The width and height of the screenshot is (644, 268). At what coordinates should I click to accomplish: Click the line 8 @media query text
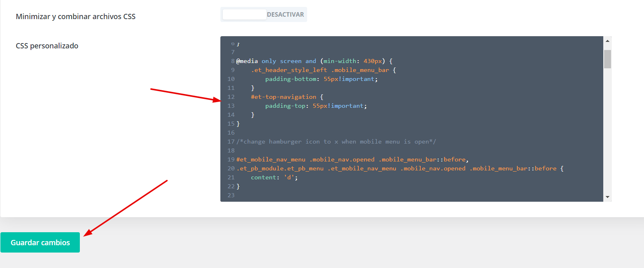click(314, 61)
